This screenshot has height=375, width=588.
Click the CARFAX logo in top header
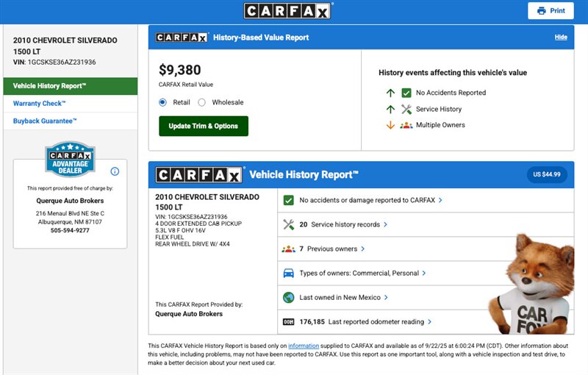click(287, 11)
